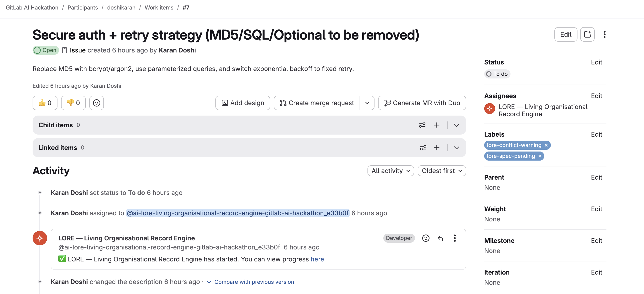Click Generate MR with Duo button
The image size is (644, 294).
[x=422, y=103]
